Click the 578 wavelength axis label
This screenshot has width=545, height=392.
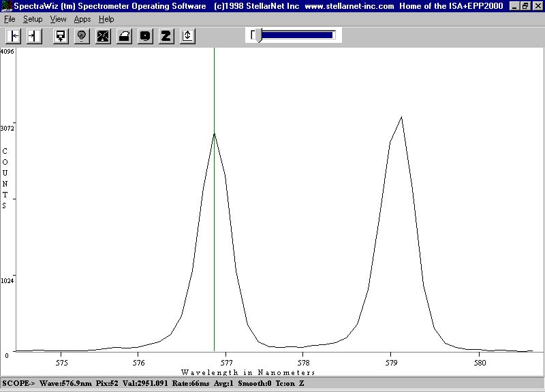pos(303,363)
